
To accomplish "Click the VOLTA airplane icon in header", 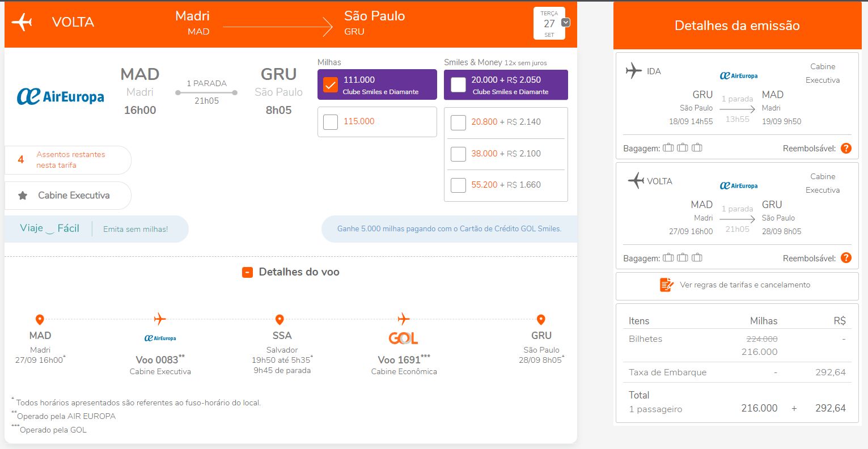I will coord(22,23).
